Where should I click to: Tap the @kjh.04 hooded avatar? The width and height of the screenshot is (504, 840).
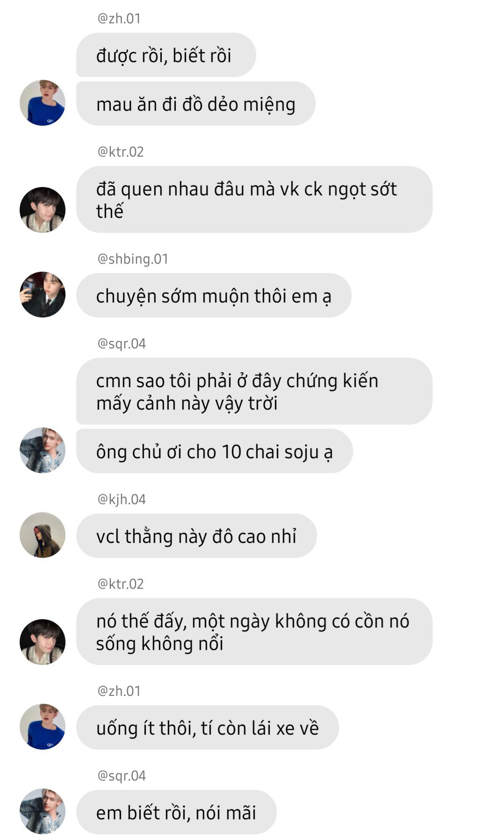[43, 535]
